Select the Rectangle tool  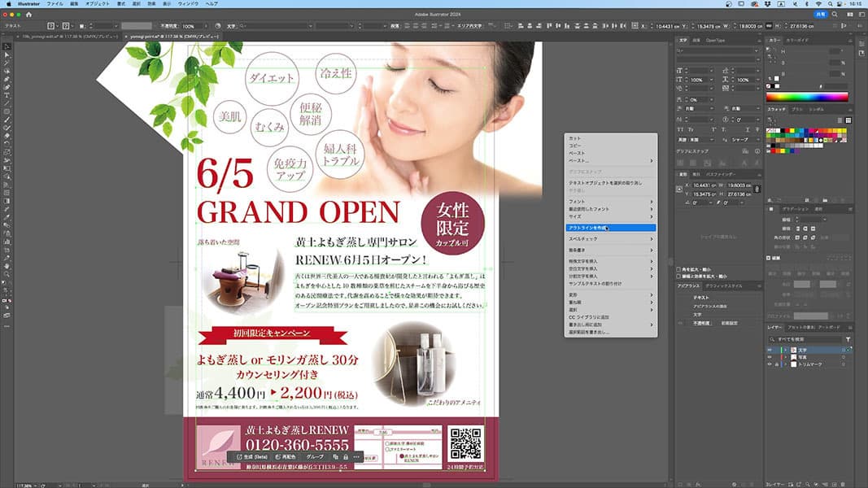pos(7,111)
